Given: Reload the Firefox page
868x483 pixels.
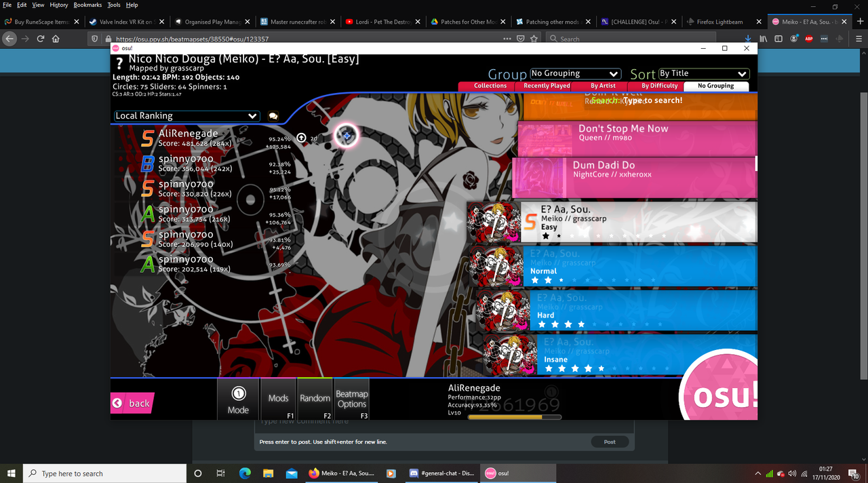Looking at the screenshot, I should tap(41, 39).
